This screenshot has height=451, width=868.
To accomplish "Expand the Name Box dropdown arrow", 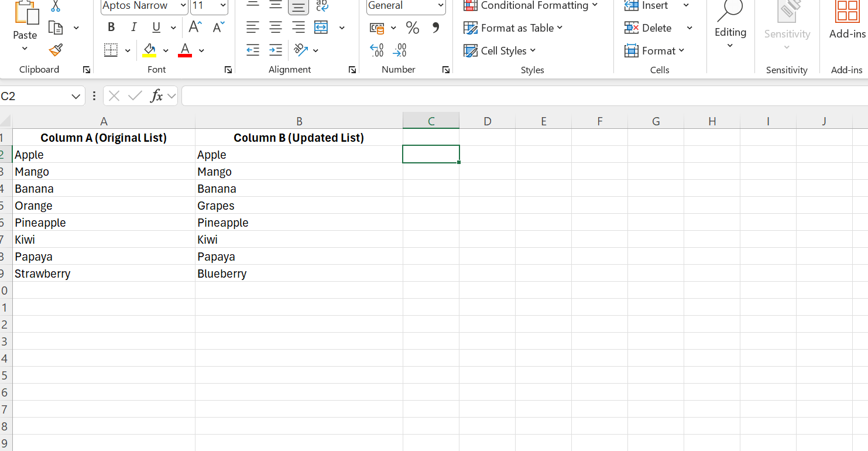I will pos(76,97).
